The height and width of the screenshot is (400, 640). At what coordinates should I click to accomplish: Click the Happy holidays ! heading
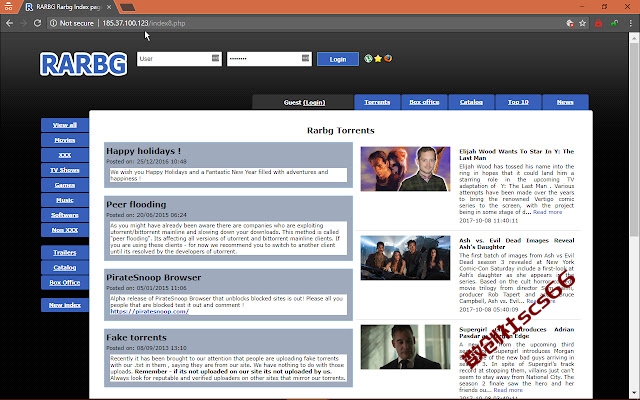[x=143, y=151]
